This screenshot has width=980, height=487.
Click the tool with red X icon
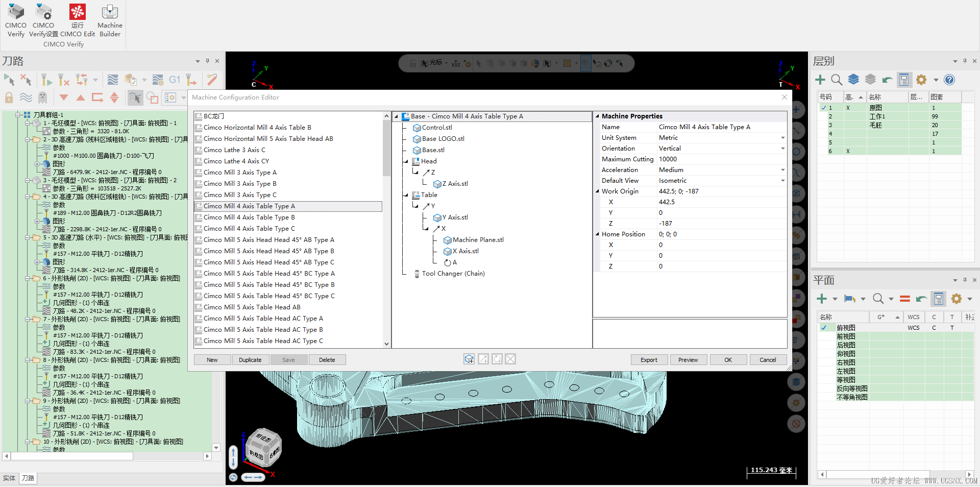(x=63, y=80)
